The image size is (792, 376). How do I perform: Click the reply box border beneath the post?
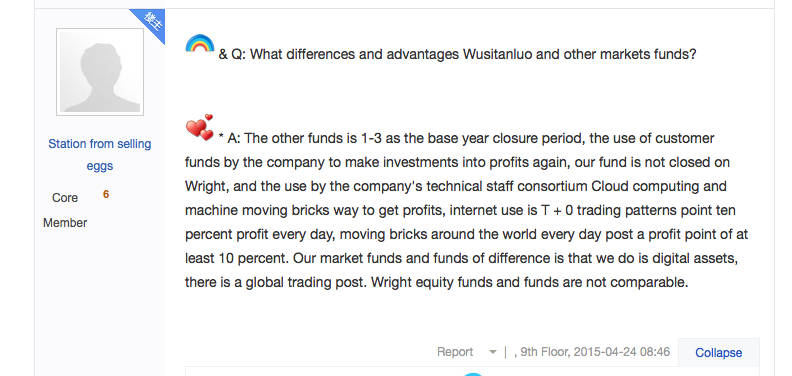[472, 367]
